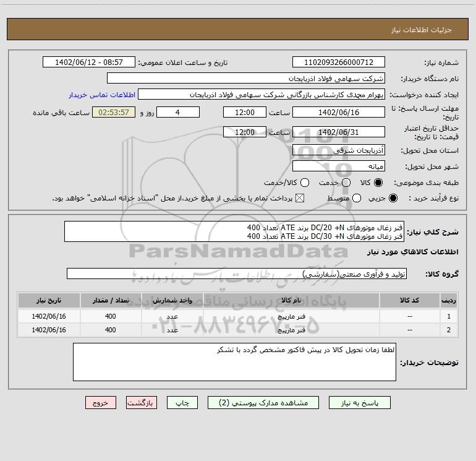The image size is (476, 461).
Task: Click the خروج exit button
Action: [101, 403]
